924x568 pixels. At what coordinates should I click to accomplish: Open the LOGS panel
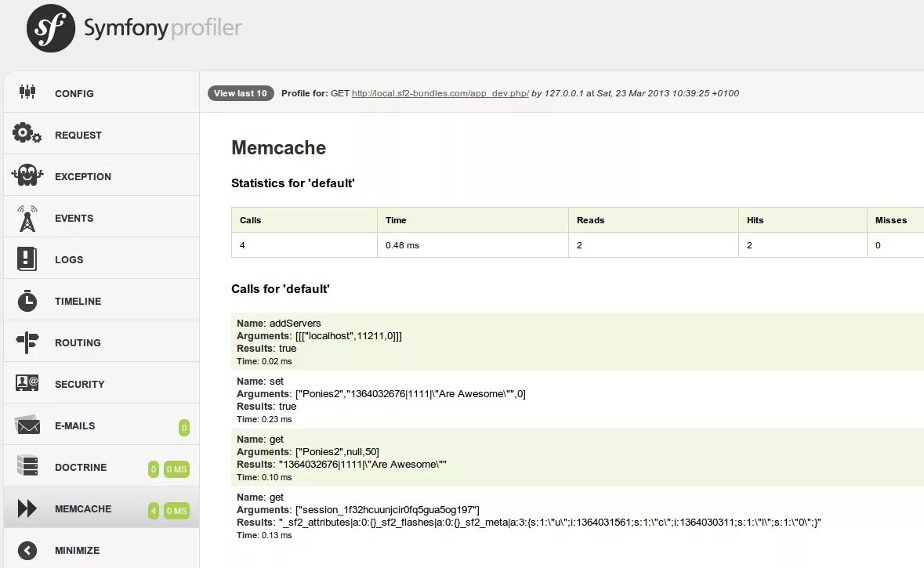pos(101,259)
